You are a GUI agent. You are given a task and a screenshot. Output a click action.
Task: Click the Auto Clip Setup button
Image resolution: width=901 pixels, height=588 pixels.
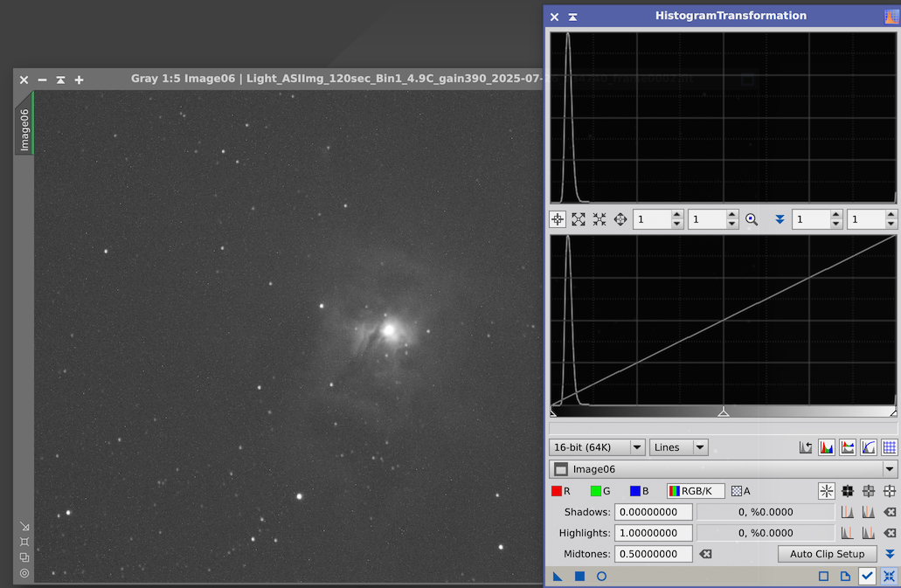click(x=827, y=554)
